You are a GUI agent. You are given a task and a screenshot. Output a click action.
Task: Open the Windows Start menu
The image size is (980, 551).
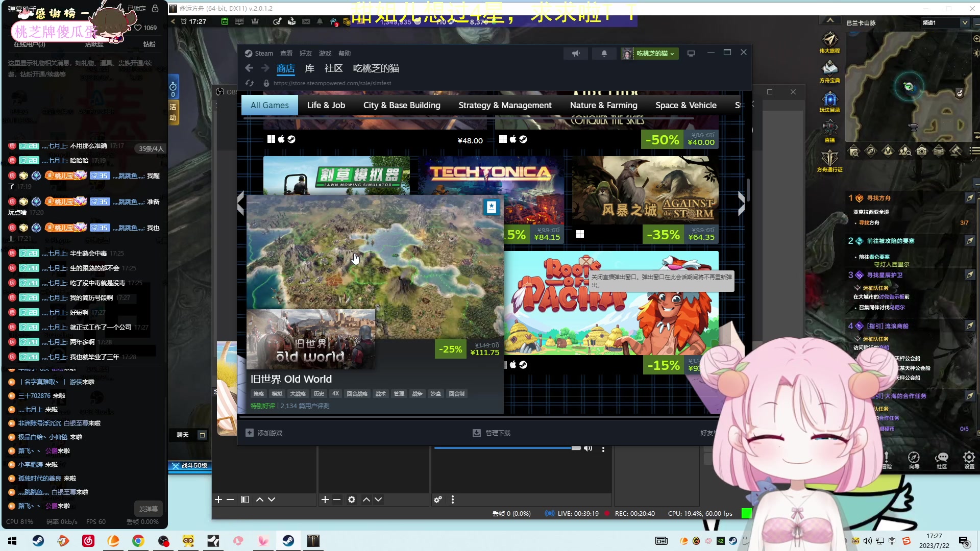point(12,541)
